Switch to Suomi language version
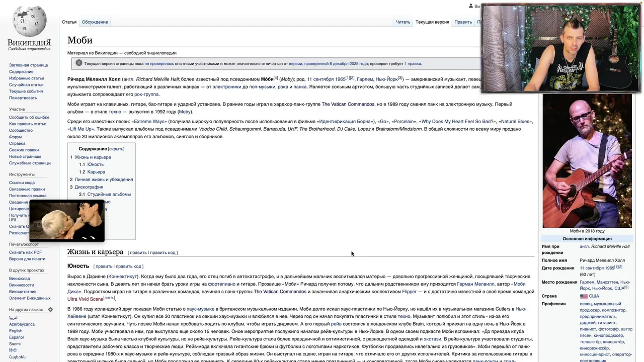 coord(15,344)
